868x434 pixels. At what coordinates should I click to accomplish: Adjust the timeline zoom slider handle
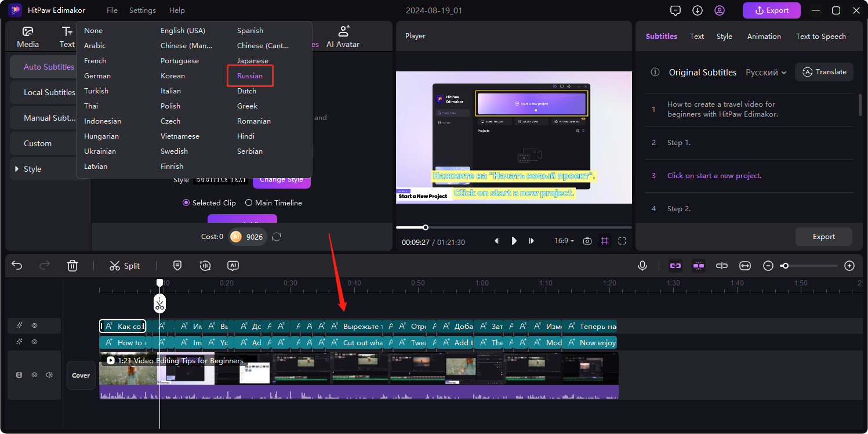pyautogui.click(x=785, y=266)
